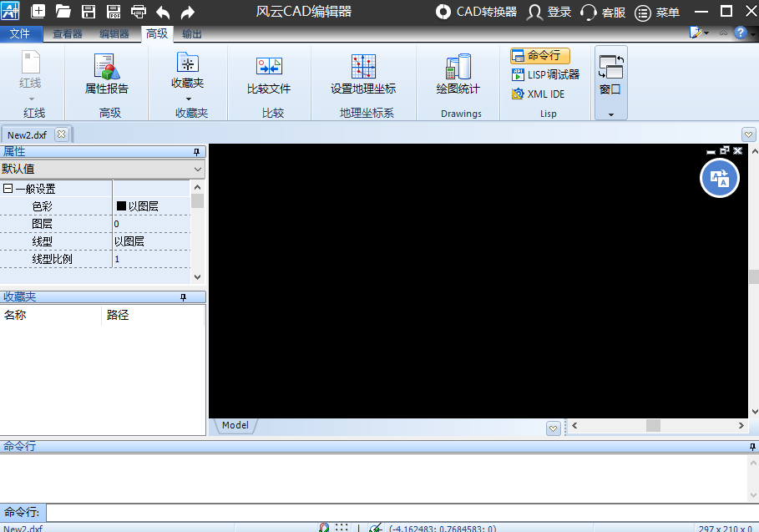Click the blue translate floating button

719,179
